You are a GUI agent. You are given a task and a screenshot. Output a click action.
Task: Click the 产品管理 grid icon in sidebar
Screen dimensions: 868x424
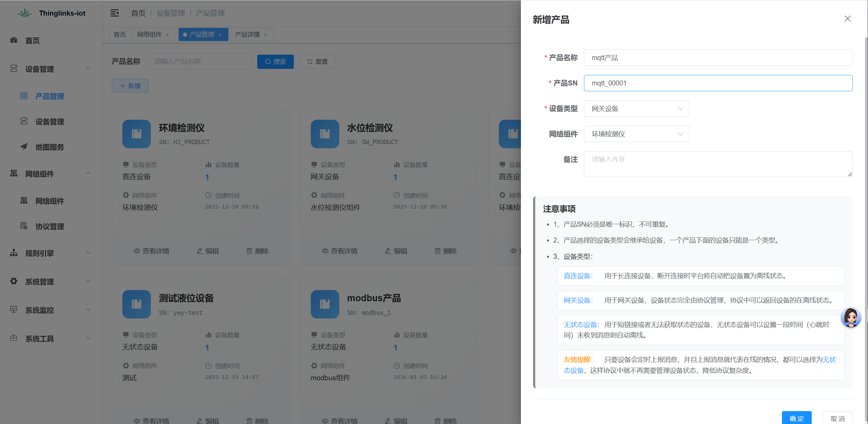pos(24,96)
